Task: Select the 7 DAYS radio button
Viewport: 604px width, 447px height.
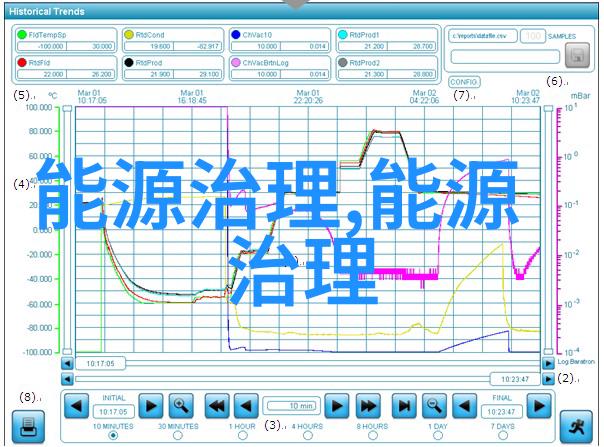Action: click(x=503, y=435)
